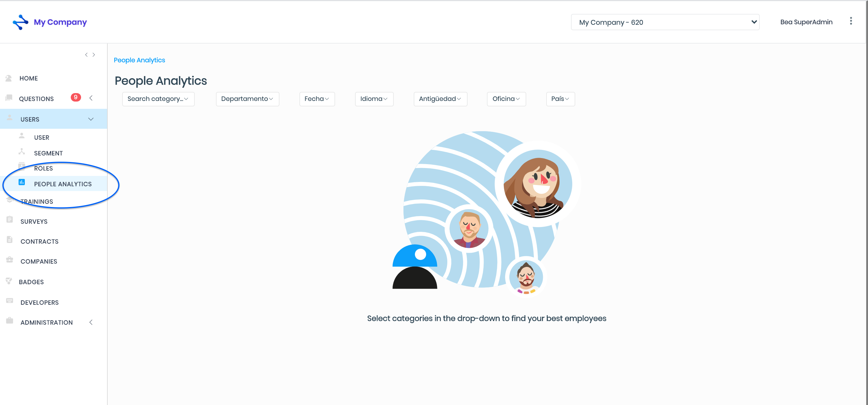Click the Badges icon in sidebar
Image resolution: width=868 pixels, height=405 pixels.
coord(9,280)
